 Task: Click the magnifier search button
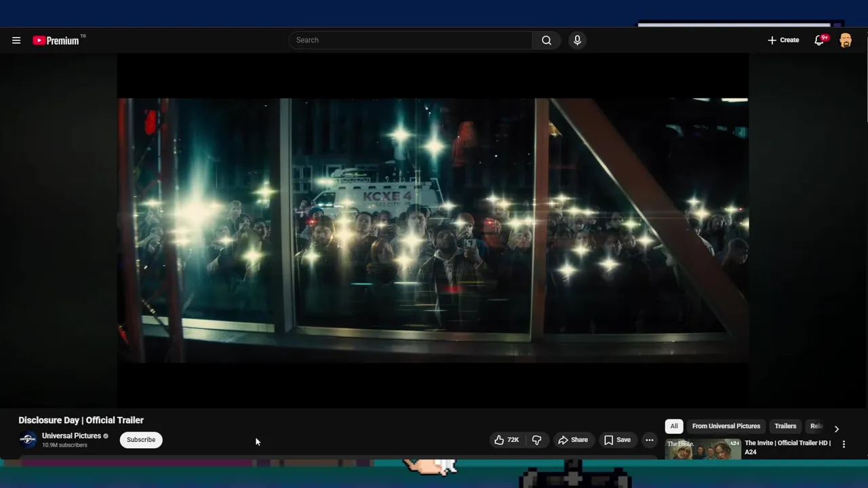tap(547, 40)
